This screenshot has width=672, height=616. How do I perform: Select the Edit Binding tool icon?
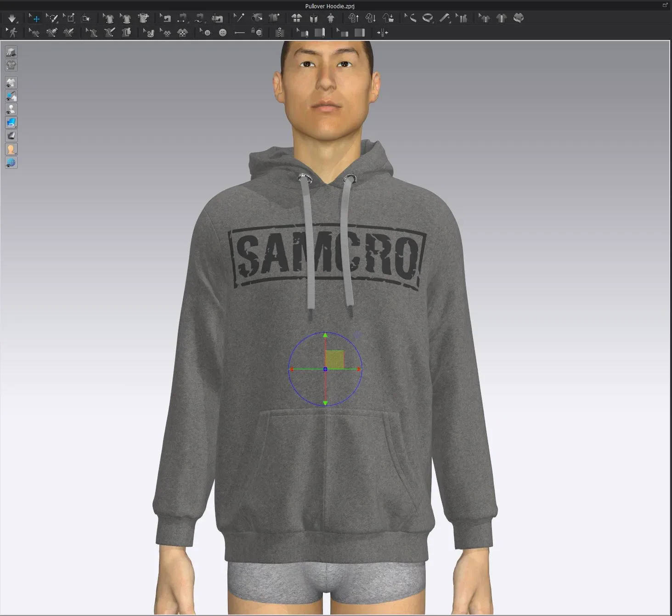(x=343, y=33)
